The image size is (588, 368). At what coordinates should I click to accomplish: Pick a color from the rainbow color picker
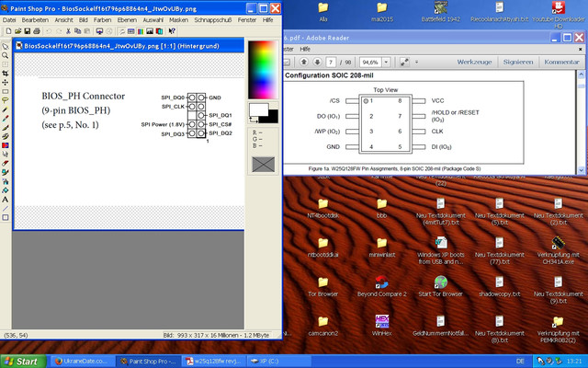[x=263, y=70]
